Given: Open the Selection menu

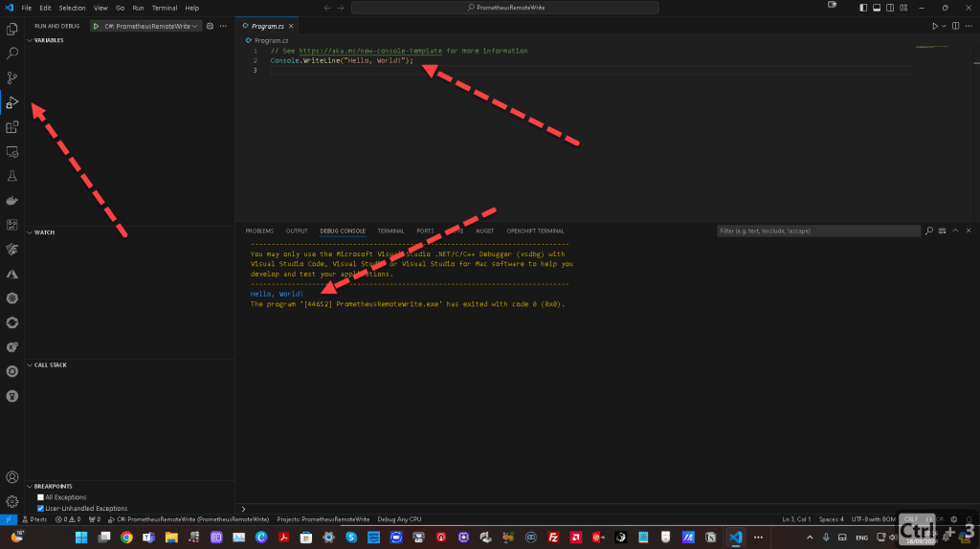Looking at the screenshot, I should [x=72, y=8].
